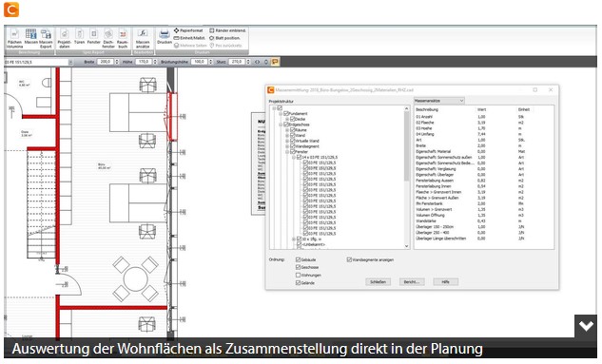
Task: Expand the Räume tree node
Action: [287, 130]
